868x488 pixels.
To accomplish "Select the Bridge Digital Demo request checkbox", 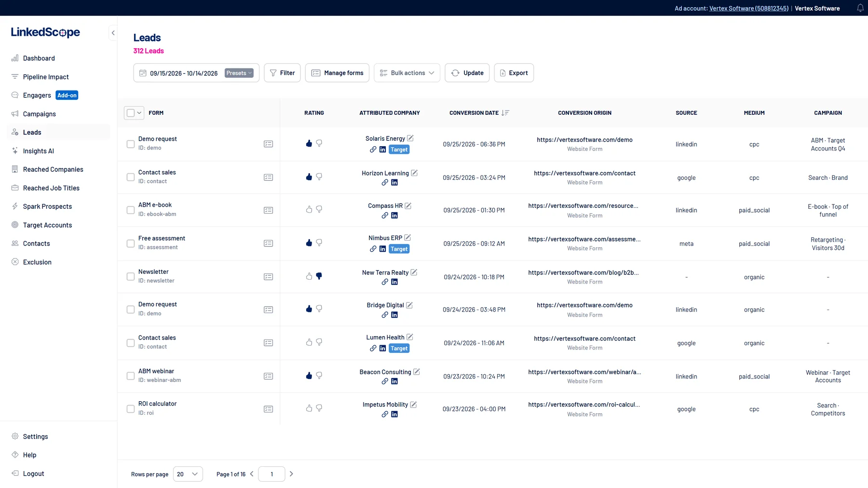I will 131,310.
